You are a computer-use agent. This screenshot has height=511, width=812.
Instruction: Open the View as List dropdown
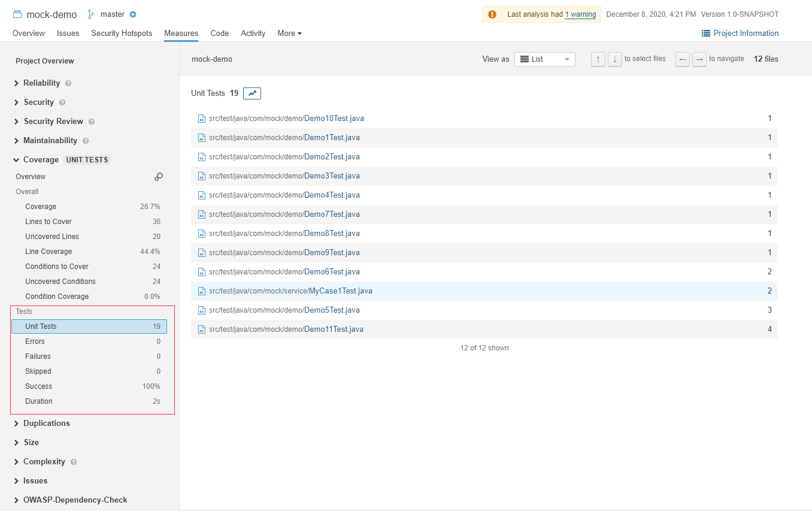tap(545, 59)
